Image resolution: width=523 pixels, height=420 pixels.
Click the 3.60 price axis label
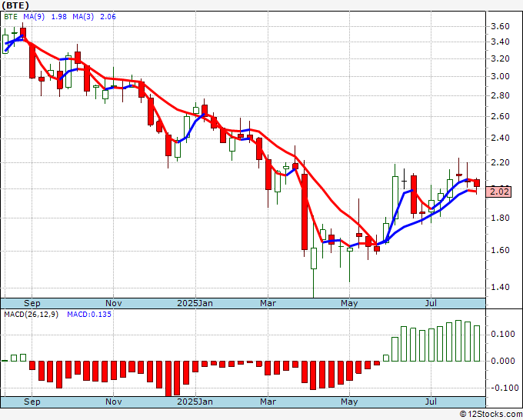click(x=500, y=26)
